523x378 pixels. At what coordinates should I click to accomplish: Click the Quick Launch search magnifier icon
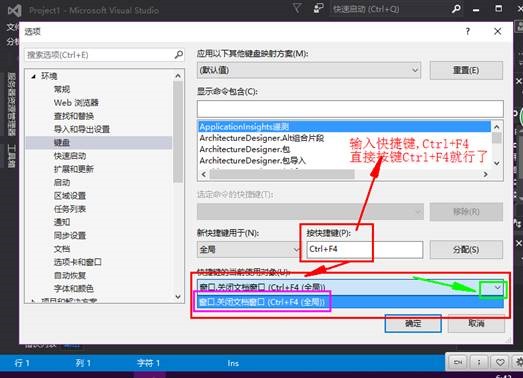point(456,9)
